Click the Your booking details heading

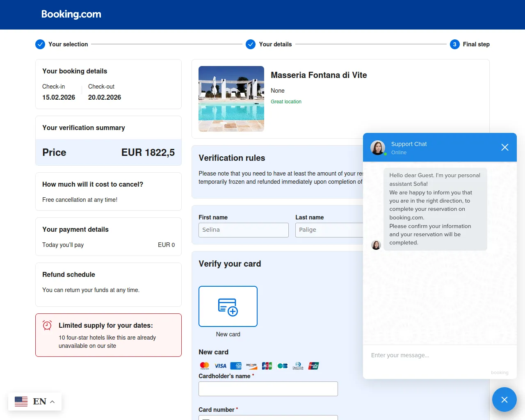coord(75,71)
